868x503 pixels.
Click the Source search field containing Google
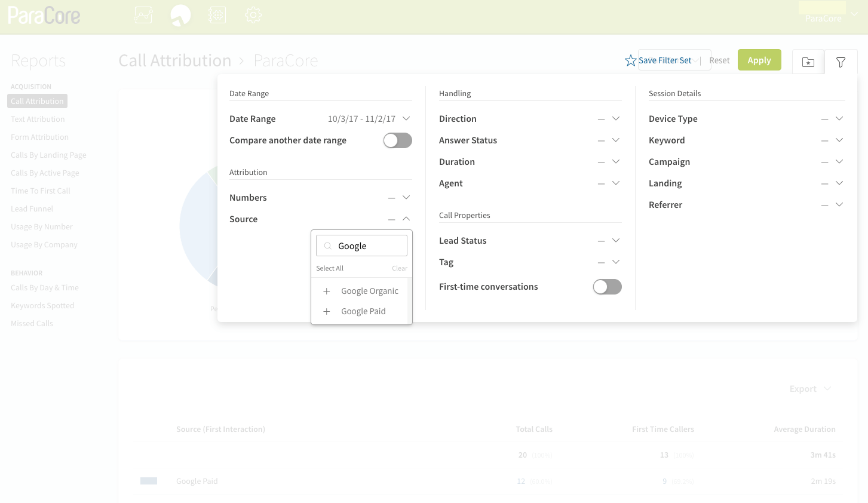[361, 246]
